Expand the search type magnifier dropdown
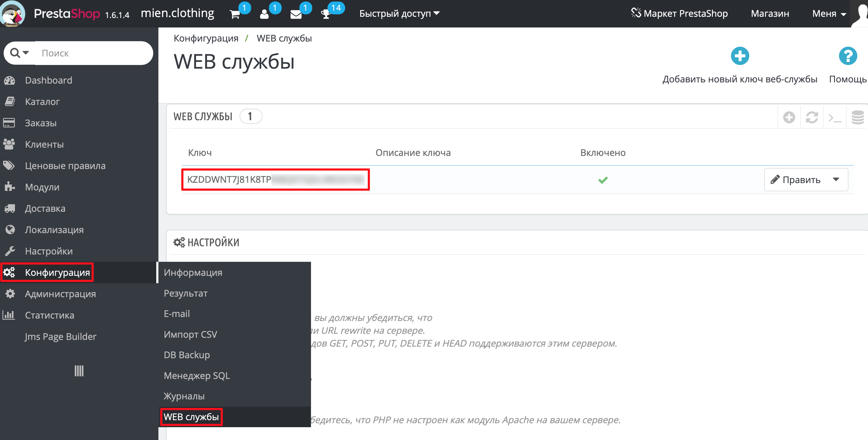 19,53
